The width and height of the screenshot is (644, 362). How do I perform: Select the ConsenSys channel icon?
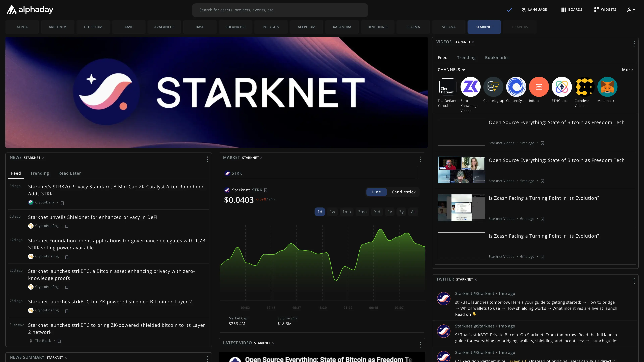pos(516,87)
